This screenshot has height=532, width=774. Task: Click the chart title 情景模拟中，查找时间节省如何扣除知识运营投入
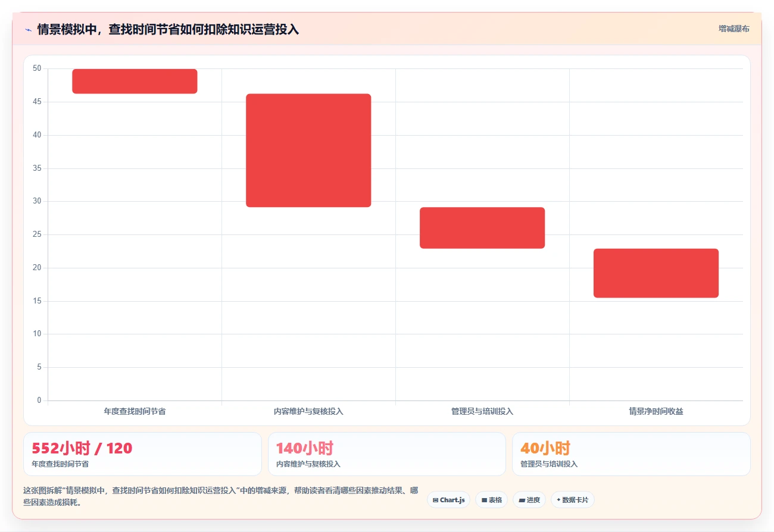click(168, 29)
